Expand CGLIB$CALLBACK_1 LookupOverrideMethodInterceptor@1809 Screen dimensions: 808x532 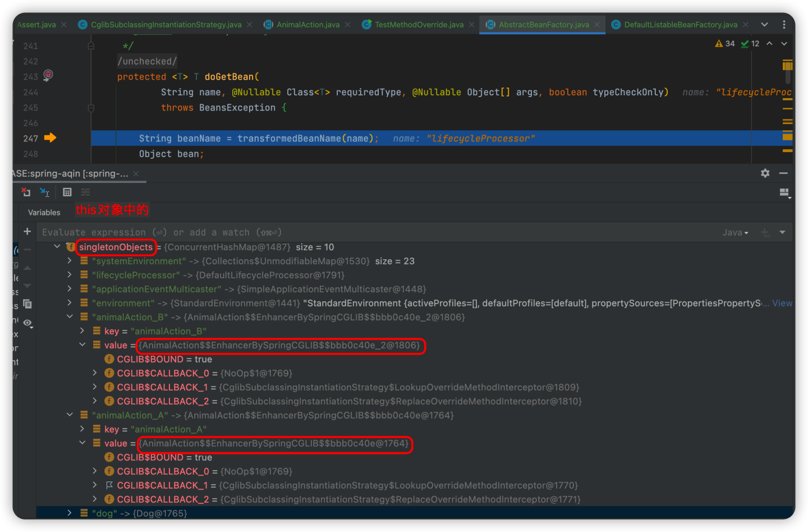[x=95, y=387]
